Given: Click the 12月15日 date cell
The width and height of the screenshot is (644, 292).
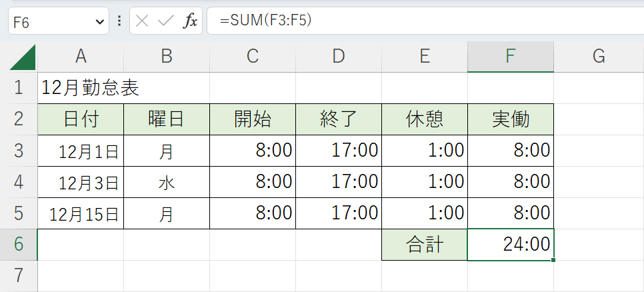Looking at the screenshot, I should [x=81, y=213].
